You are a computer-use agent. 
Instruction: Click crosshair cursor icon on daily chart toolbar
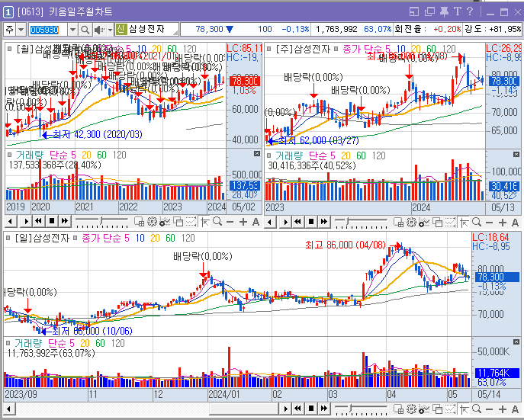[464, 409]
